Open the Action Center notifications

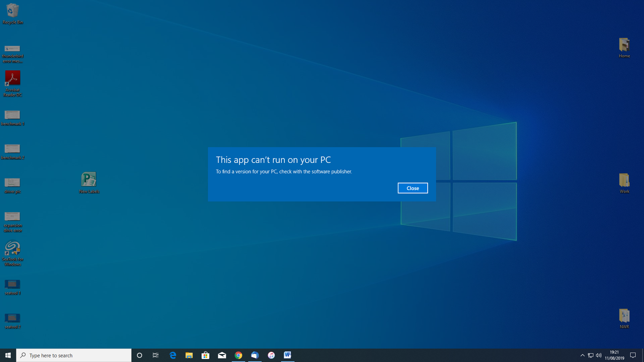pyautogui.click(x=633, y=355)
